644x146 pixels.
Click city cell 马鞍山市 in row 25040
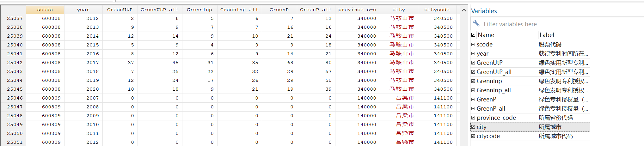[x=399, y=45]
